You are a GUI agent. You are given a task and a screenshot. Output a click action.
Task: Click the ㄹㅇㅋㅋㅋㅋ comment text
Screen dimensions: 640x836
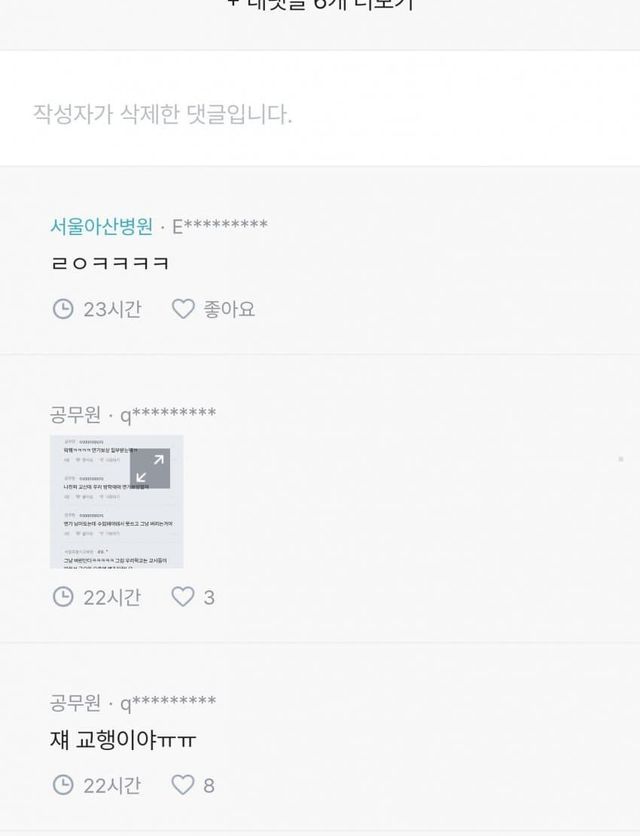pyautogui.click(x=110, y=263)
